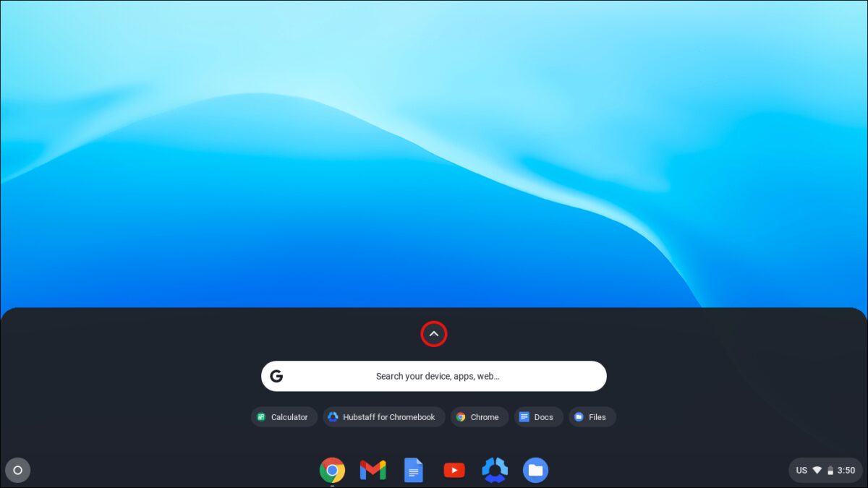Viewport: 868px width, 488px height.
Task: Open Hubstaff for Chromebook suggestion chip
Action: 383,417
